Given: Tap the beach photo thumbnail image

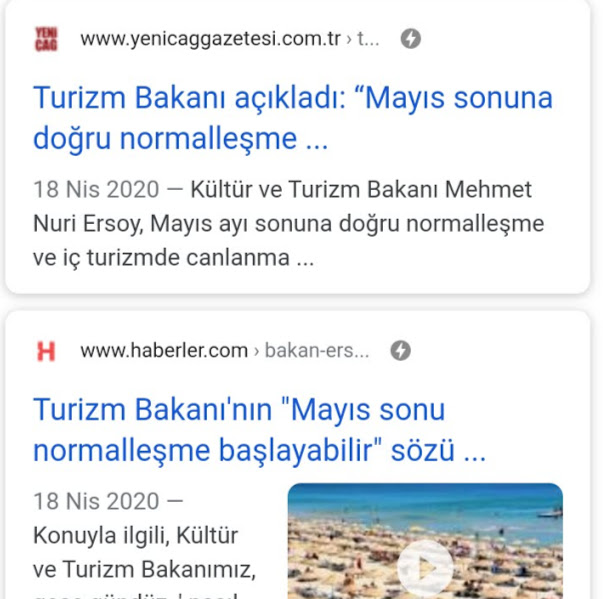Looking at the screenshot, I should pyautogui.click(x=425, y=541).
